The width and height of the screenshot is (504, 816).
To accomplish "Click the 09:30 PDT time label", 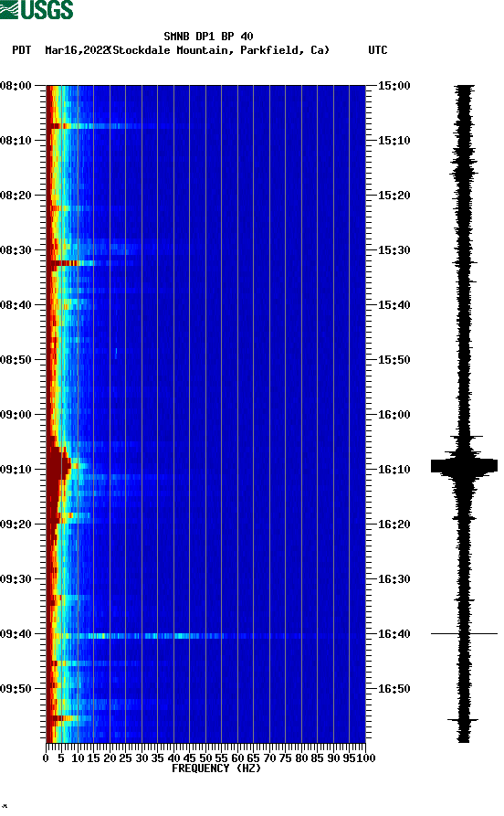I will pyautogui.click(x=16, y=579).
